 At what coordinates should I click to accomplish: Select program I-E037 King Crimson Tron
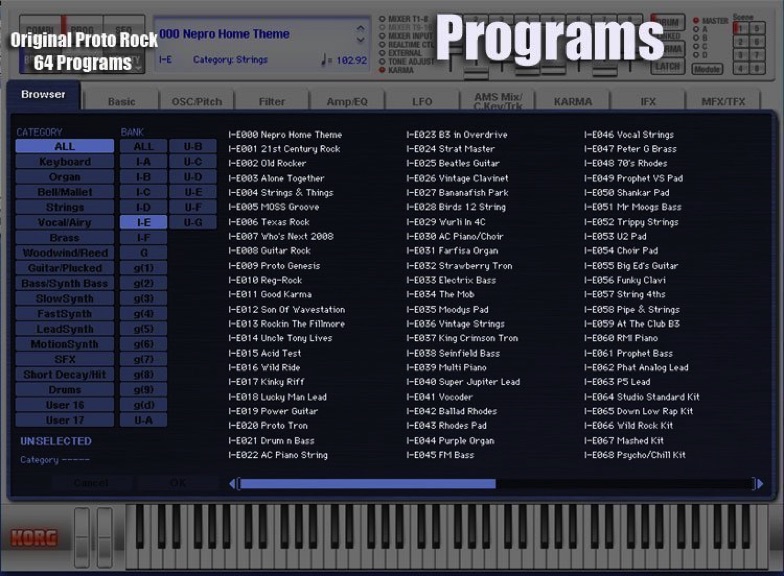point(462,338)
